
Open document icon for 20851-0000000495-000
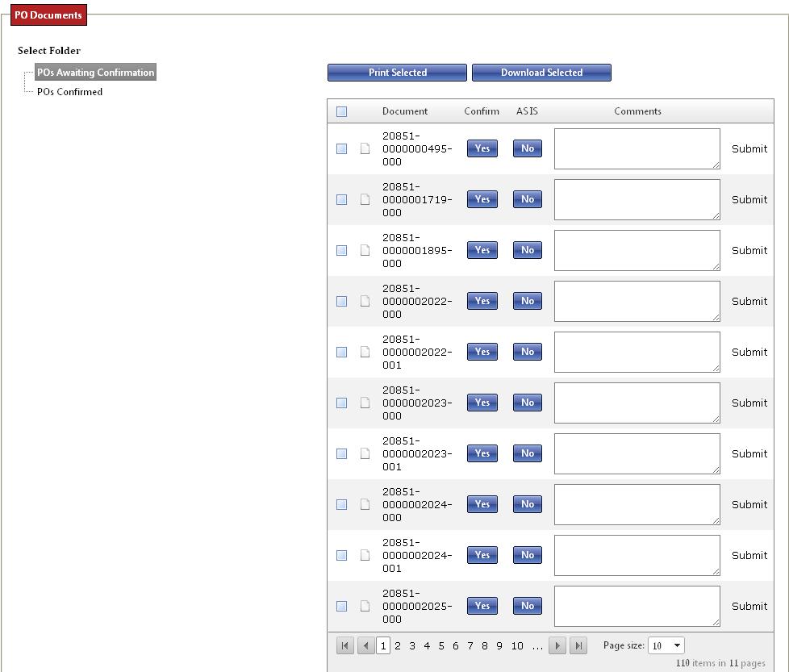pos(365,148)
